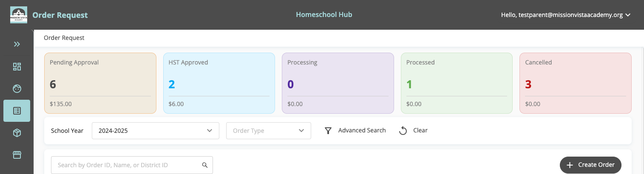The image size is (644, 174).
Task: Click the Pending Approval count 6
Action: point(53,84)
